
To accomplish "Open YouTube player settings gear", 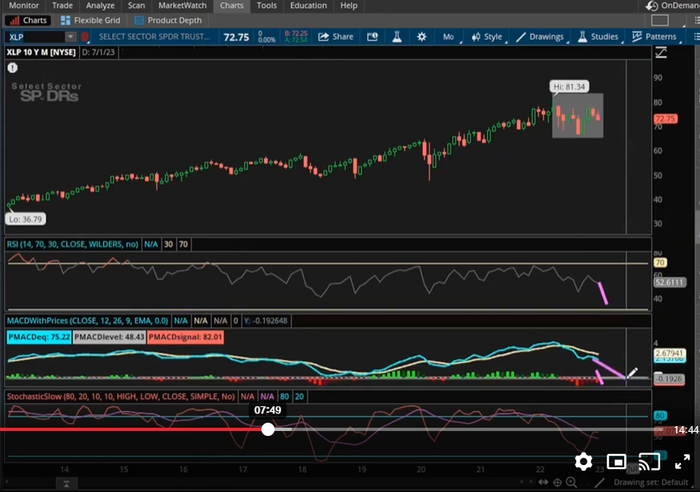I will pyautogui.click(x=583, y=462).
